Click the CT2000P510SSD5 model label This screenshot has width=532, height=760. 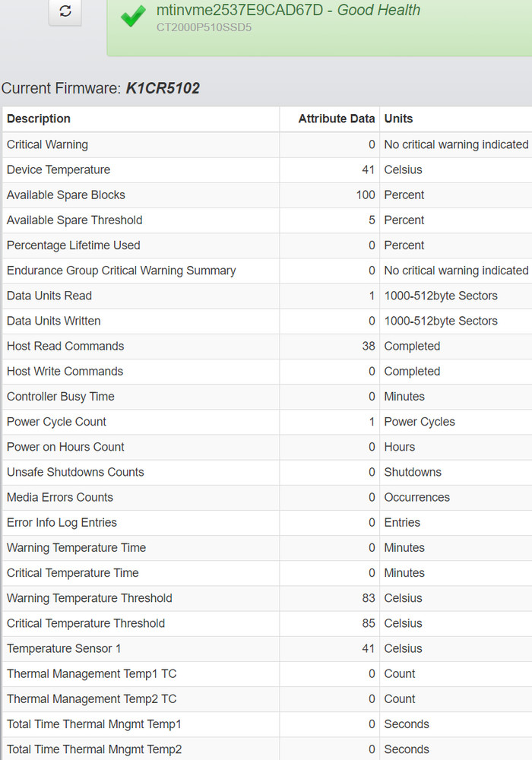click(x=204, y=28)
